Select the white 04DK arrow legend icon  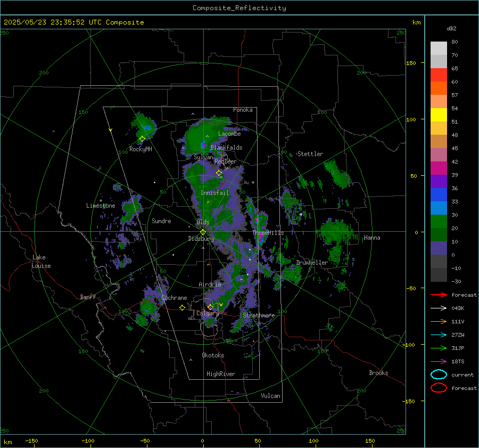439,308
